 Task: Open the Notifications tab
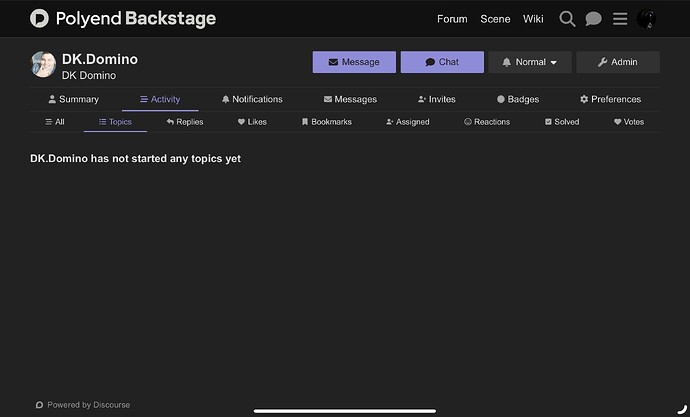[x=252, y=99]
